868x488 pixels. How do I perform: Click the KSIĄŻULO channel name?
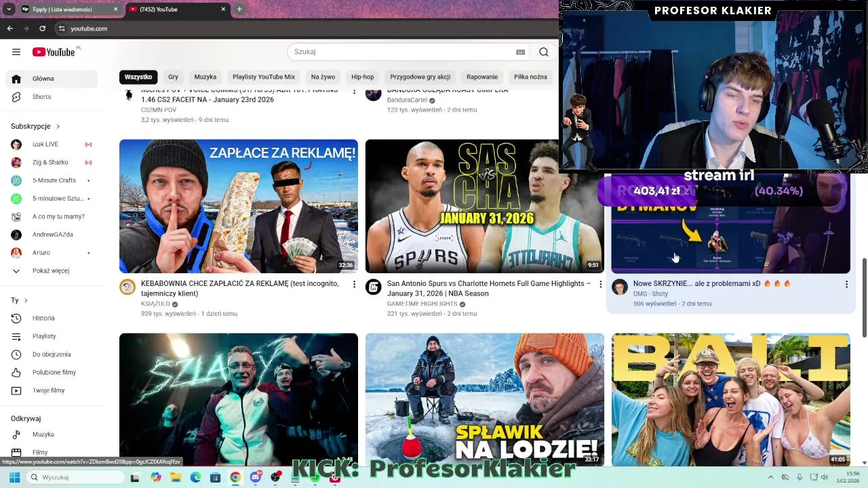155,304
